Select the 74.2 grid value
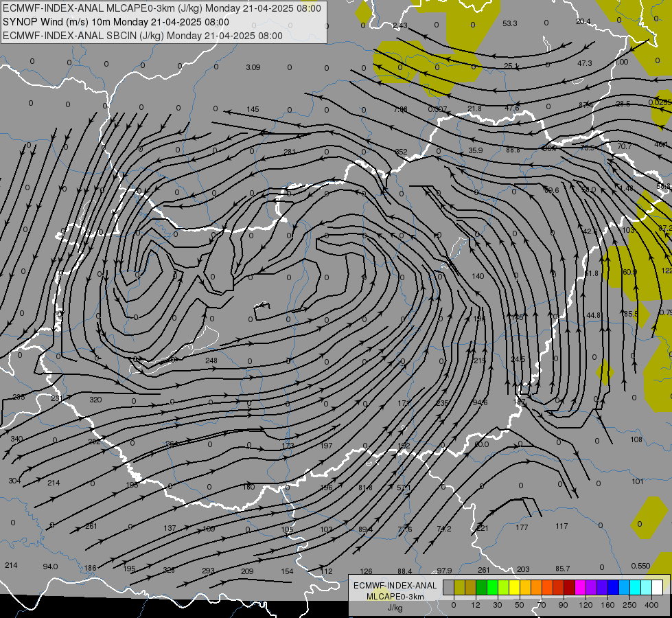This screenshot has width=672, height=618. [x=443, y=529]
